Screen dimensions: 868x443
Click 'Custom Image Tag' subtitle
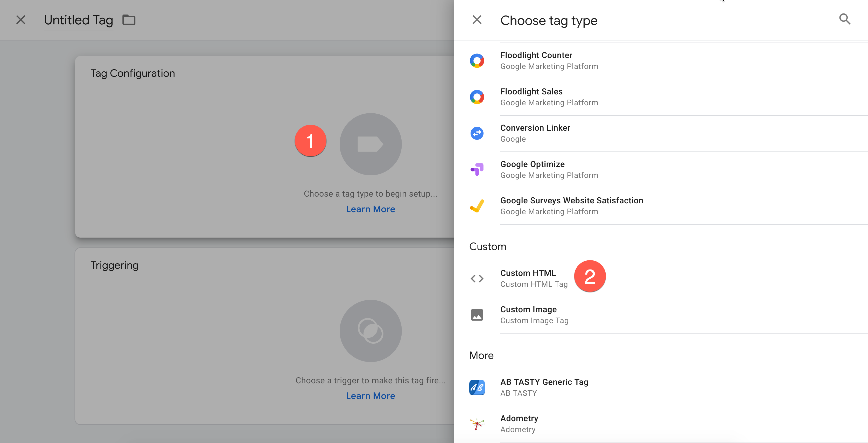(x=534, y=321)
